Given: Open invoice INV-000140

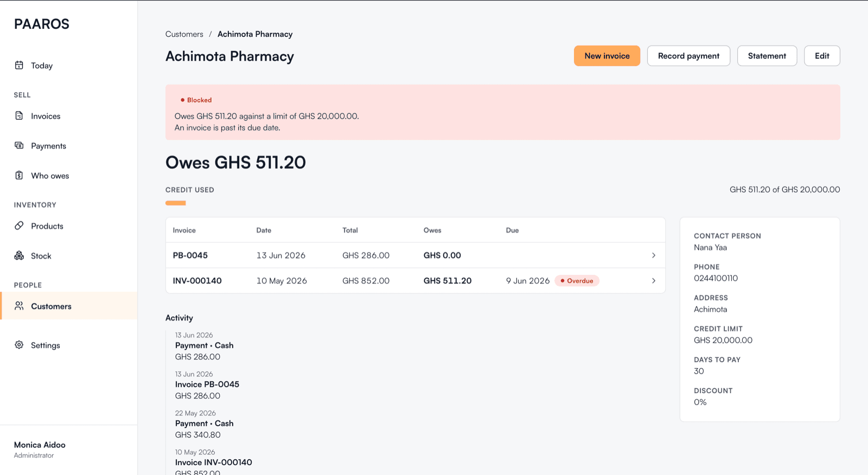Looking at the screenshot, I should [x=197, y=281].
